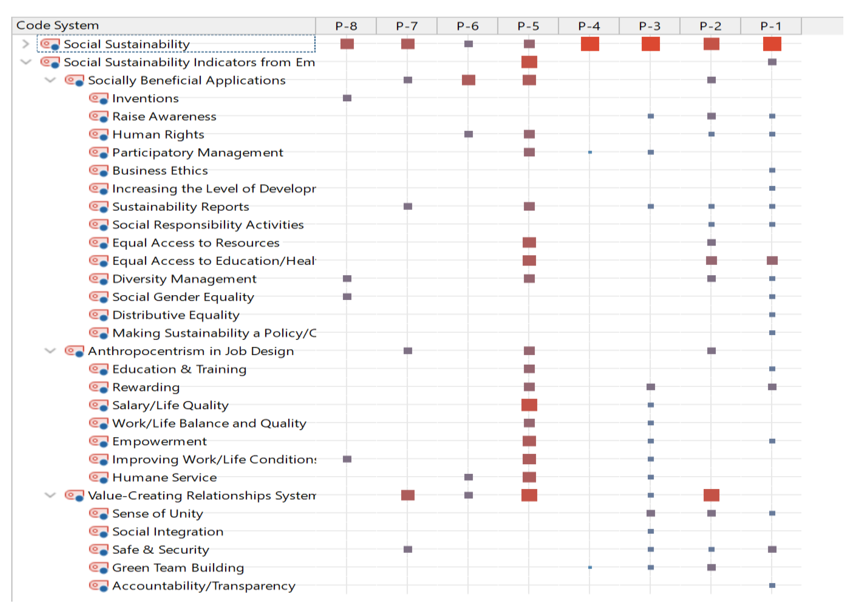Expand the Social Sustainability node
859x616 pixels.
(25, 44)
